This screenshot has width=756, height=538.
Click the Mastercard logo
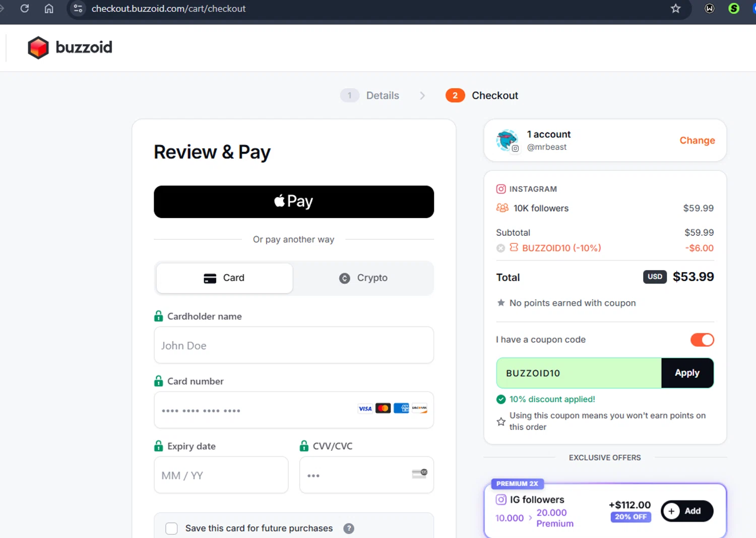coord(383,408)
